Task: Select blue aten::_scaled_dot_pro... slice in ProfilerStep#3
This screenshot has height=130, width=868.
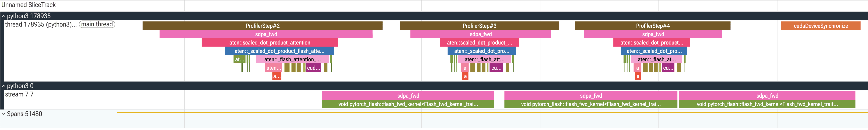Action: click(x=482, y=51)
